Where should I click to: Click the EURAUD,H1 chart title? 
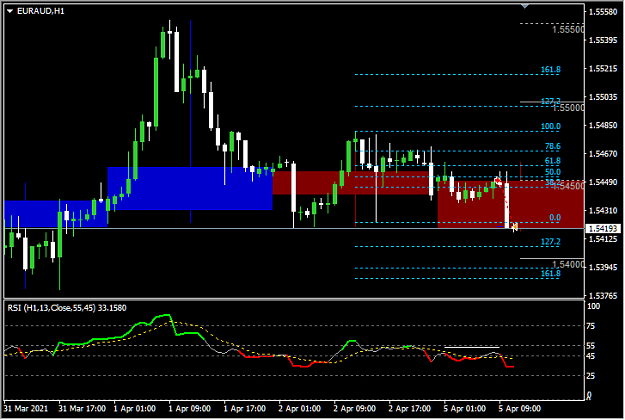click(41, 11)
